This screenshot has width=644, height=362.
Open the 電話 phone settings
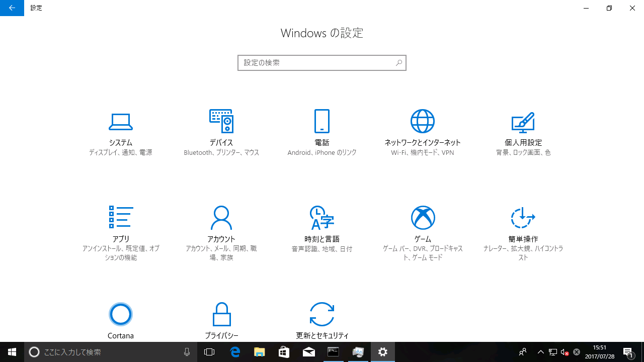point(322,133)
